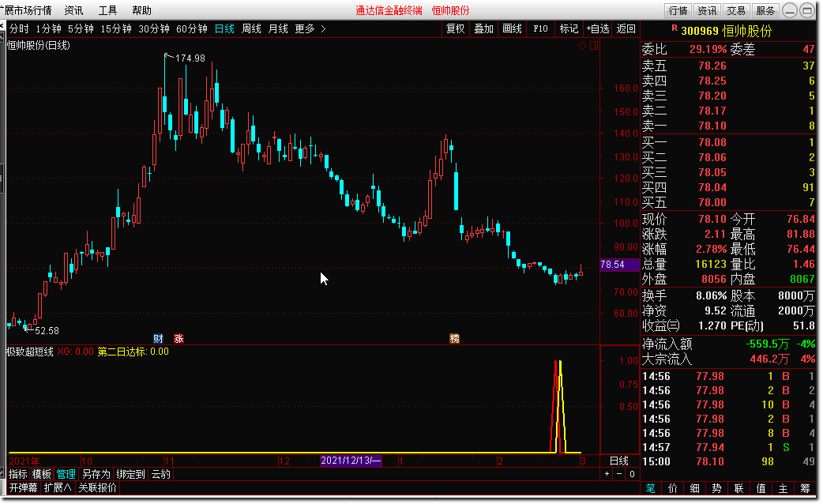Click the 画线 drawing button
Image resolution: width=823 pixels, height=504 pixels.
tap(512, 29)
